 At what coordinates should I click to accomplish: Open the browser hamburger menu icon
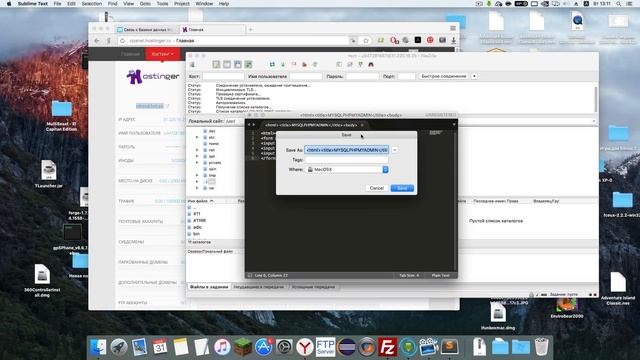tap(453, 28)
